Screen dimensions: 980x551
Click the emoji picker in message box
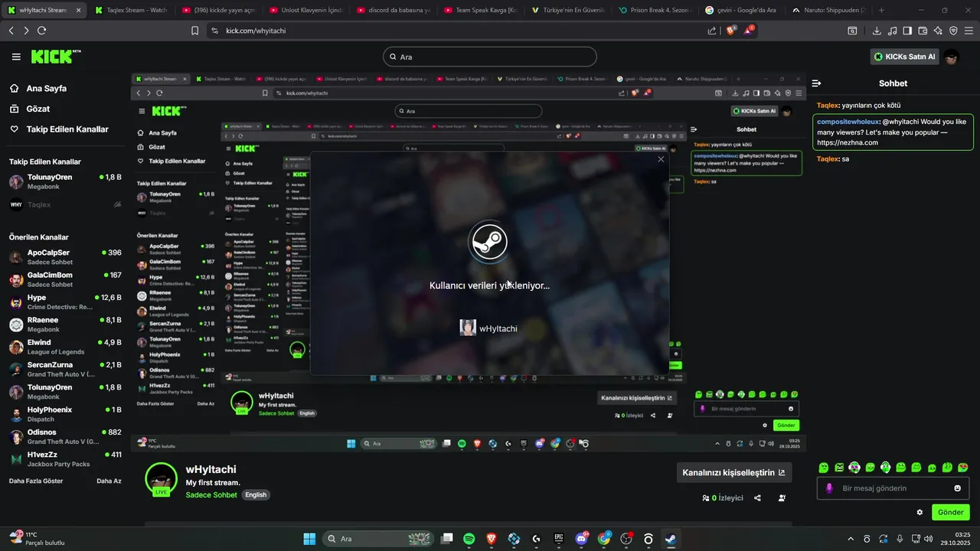click(x=957, y=488)
